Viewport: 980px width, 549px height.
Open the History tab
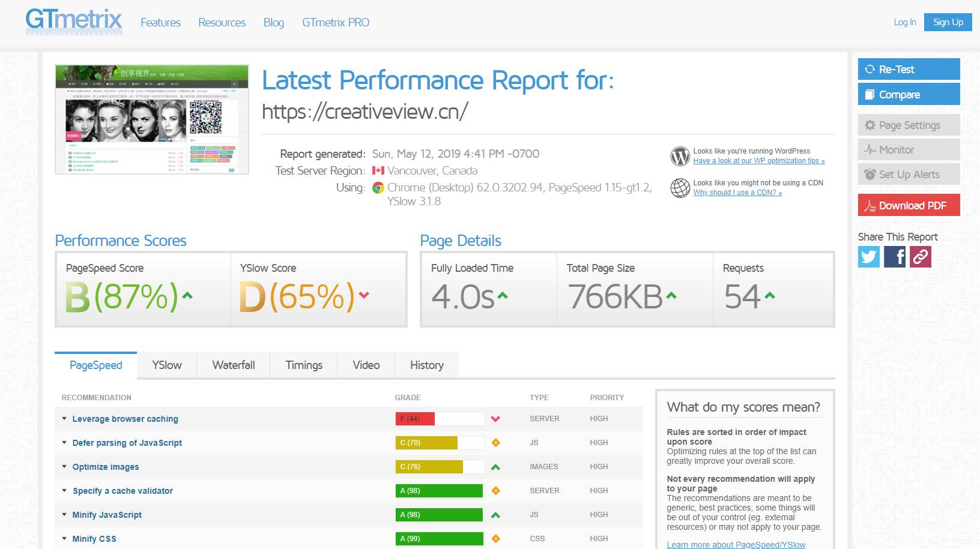pyautogui.click(x=427, y=365)
